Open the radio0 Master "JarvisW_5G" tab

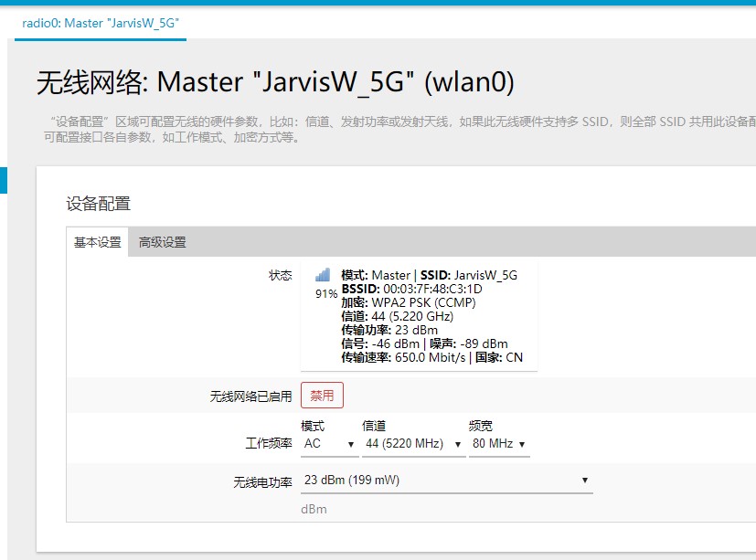coord(101,23)
